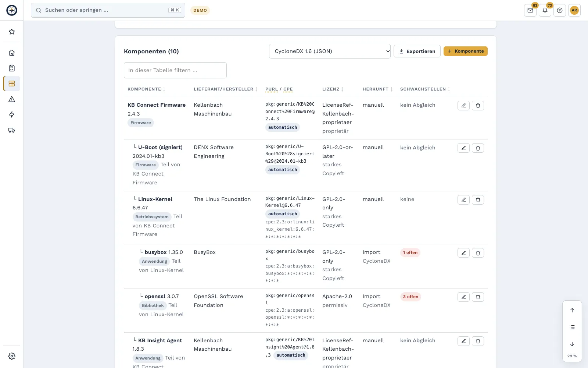
Task: Sort by Herkunft column
Action: 378,89
